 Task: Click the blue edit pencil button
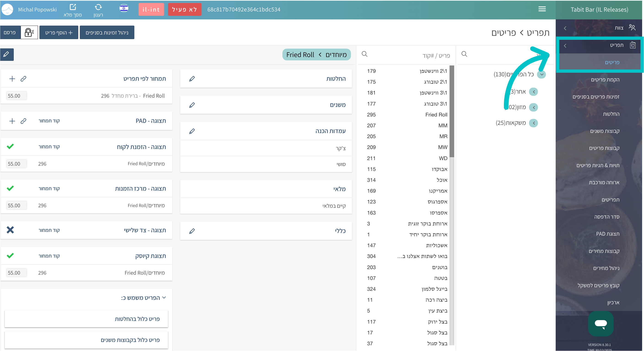point(7,54)
